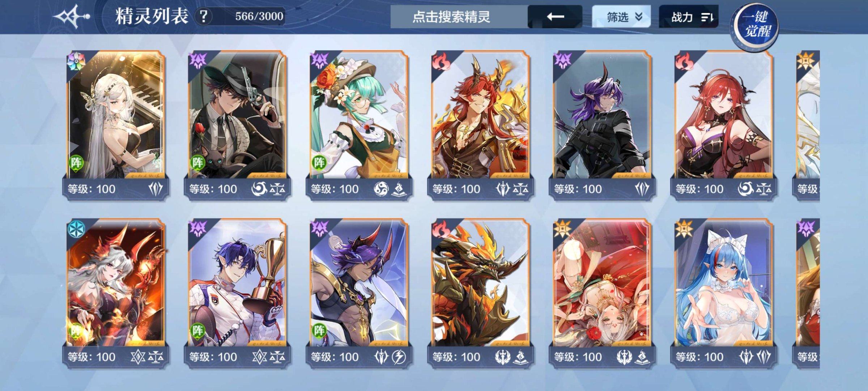Click the flame element icon on red-horned man card
Viewport: 868px width, 391px height.
point(441,61)
